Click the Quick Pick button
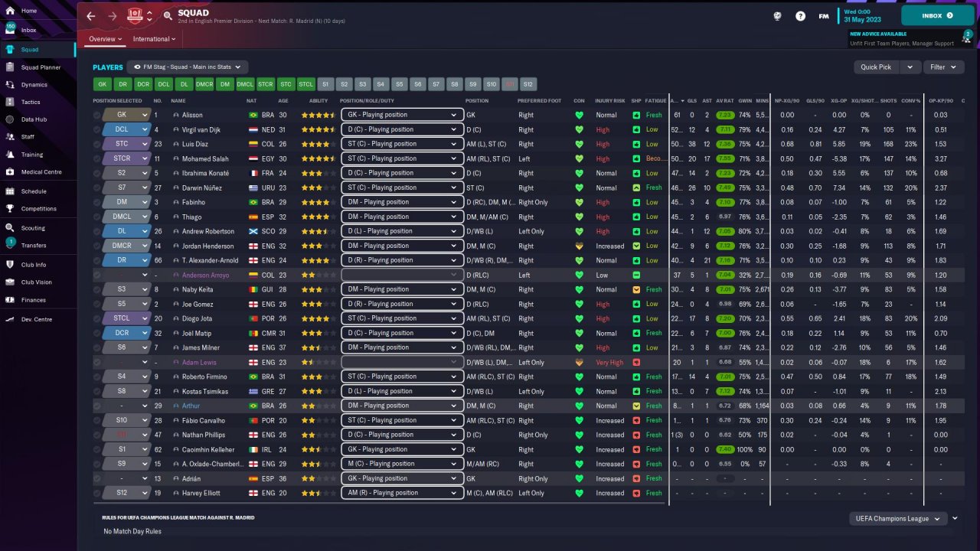Viewport: 980px width, 551px height. point(877,67)
